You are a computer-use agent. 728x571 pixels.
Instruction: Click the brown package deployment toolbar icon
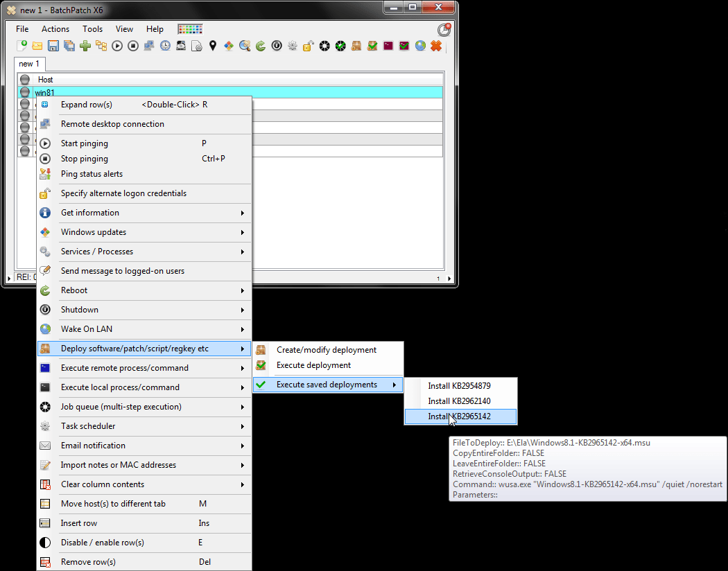356,46
